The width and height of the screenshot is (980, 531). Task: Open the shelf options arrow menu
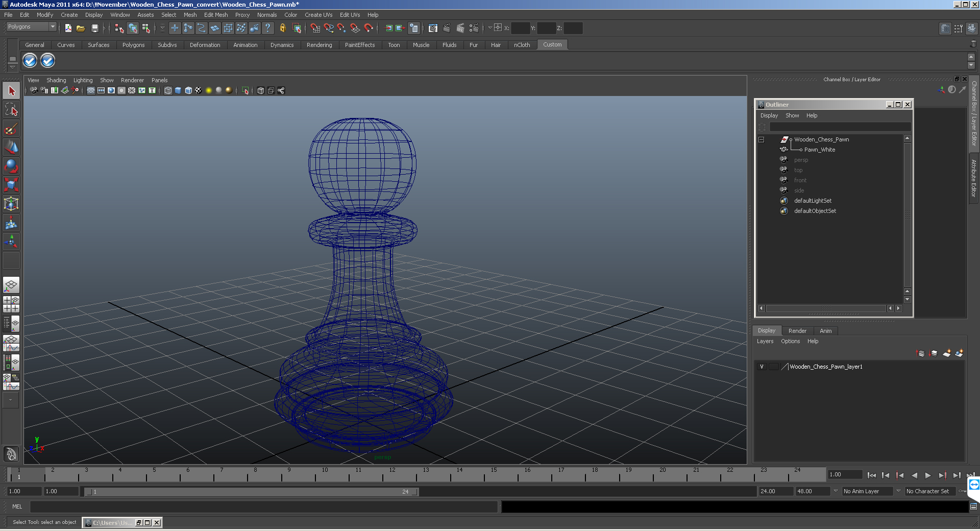pos(13,67)
